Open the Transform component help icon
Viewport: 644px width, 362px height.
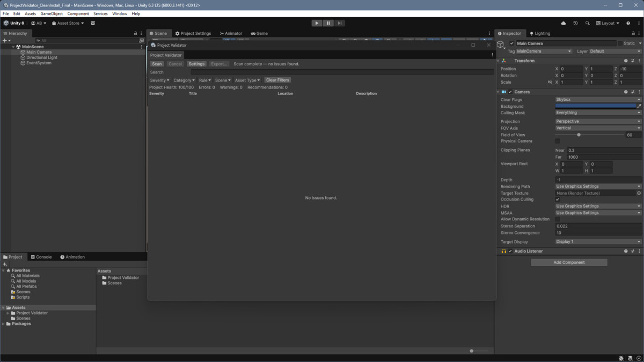coord(626,61)
